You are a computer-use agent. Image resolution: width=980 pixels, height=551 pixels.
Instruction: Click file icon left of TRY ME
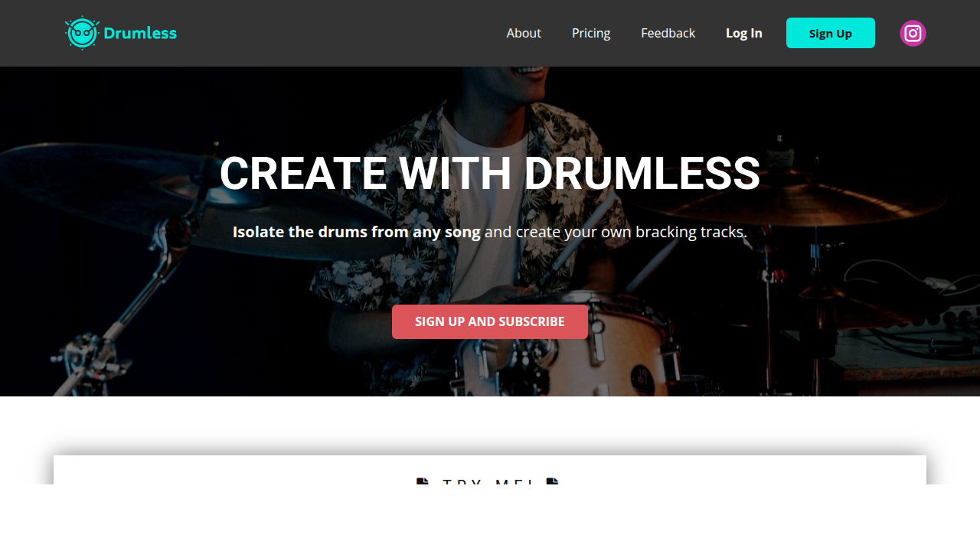coord(423,481)
